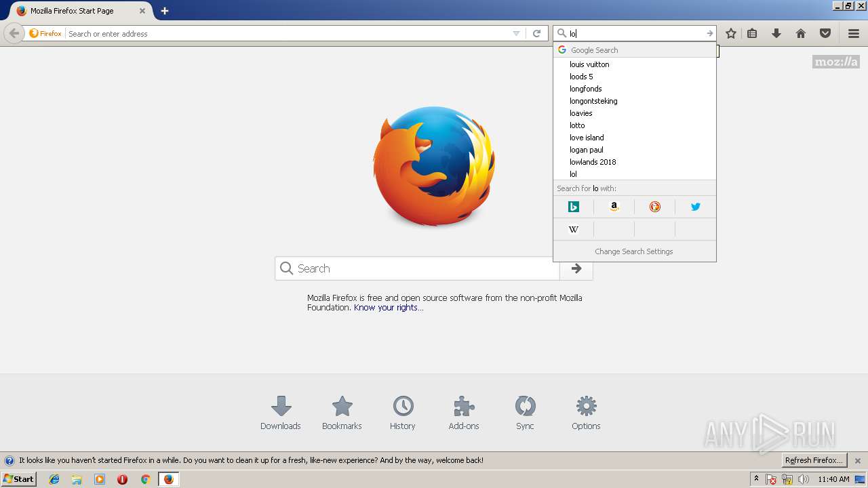This screenshot has height=488, width=868.
Task: Click the 11:40 AM taskbar clock
Action: [833, 479]
